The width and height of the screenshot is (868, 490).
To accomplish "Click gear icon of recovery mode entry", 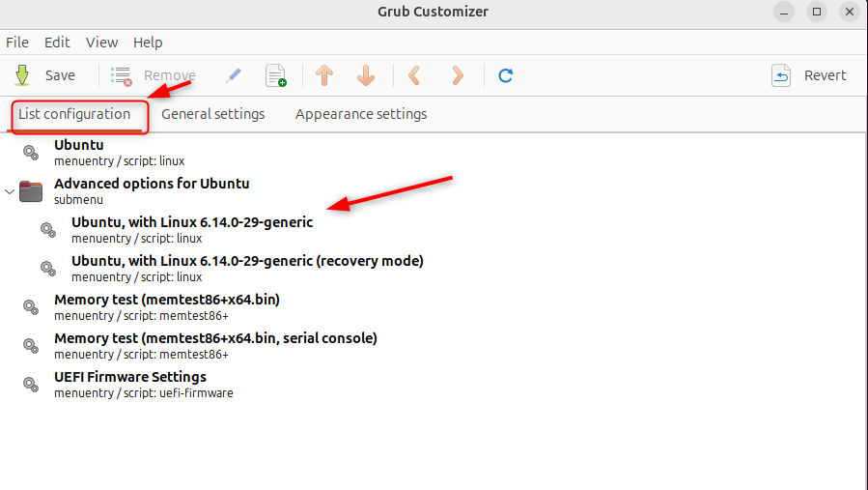I will pos(48,269).
